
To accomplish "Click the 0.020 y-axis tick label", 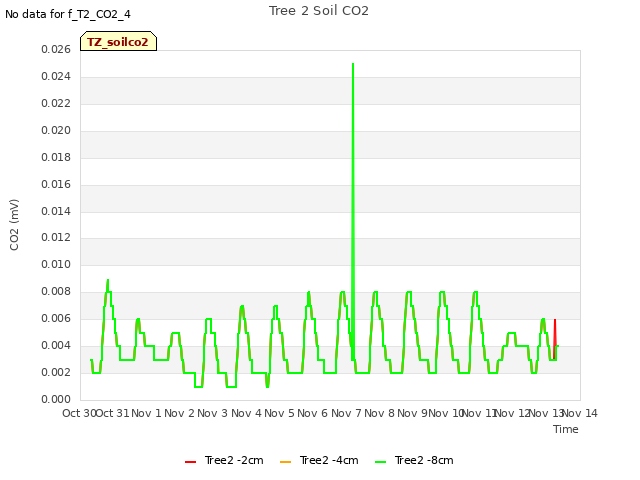I will click(x=56, y=130).
